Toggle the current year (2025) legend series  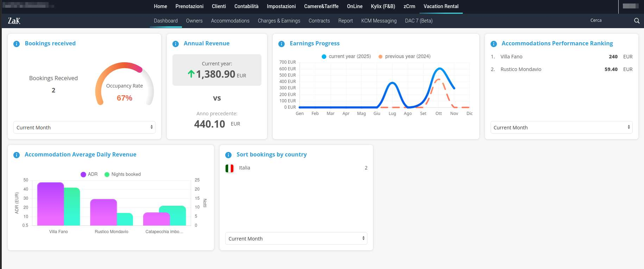coord(346,56)
